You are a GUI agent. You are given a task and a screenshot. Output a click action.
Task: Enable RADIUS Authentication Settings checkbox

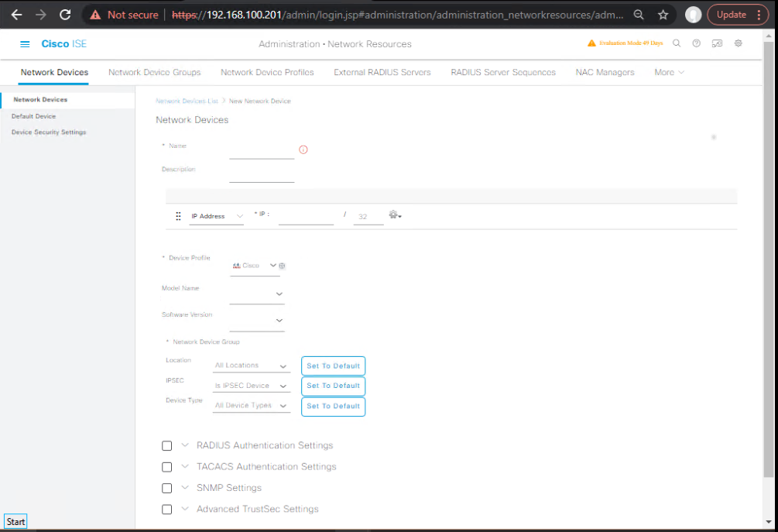point(166,445)
